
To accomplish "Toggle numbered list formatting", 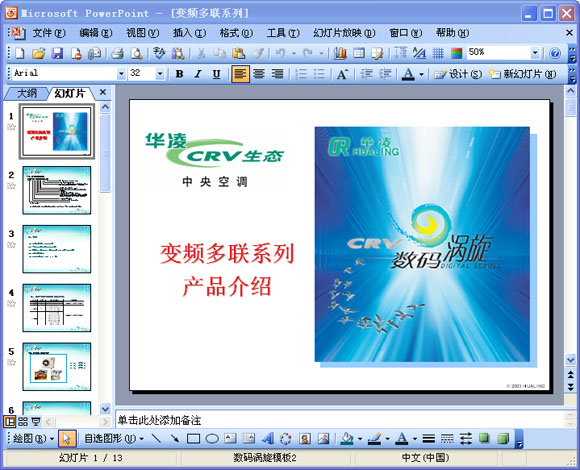I will tap(301, 74).
